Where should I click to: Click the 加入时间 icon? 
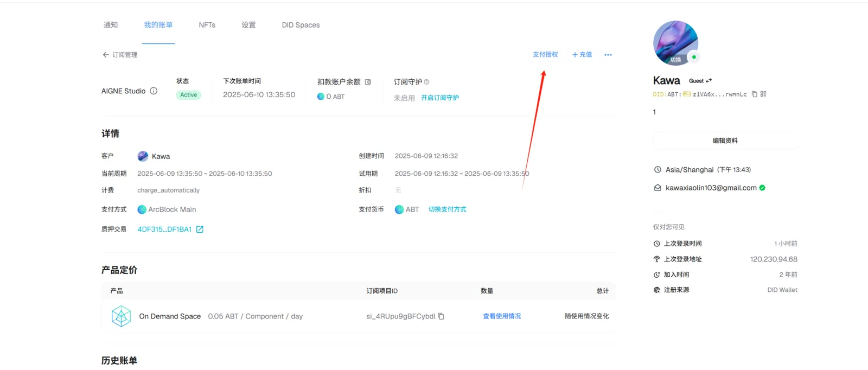click(657, 275)
